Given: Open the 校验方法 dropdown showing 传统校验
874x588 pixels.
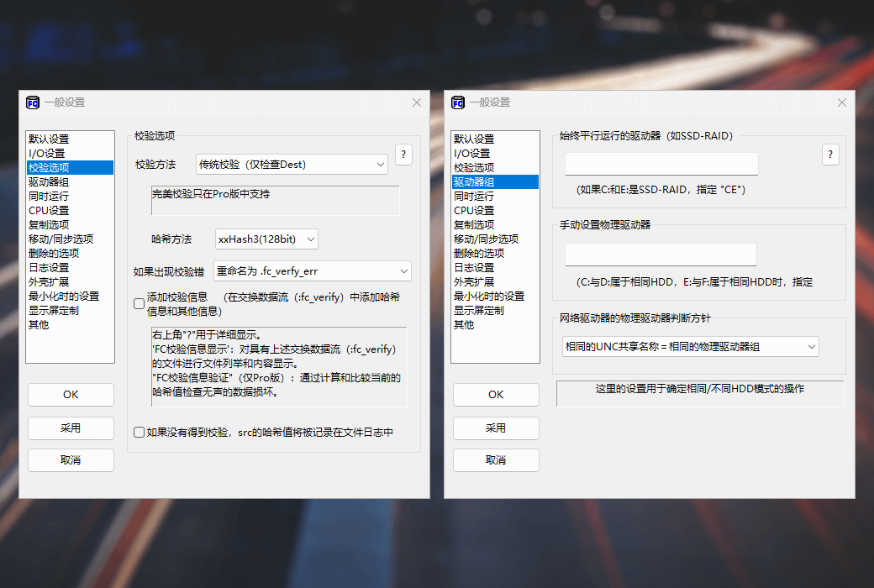Looking at the screenshot, I should coord(292,165).
